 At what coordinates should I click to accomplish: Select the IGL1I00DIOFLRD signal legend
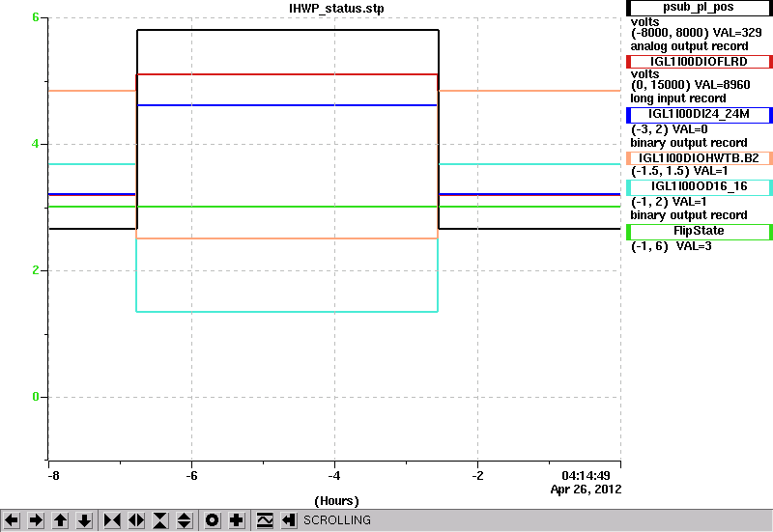coord(699,62)
